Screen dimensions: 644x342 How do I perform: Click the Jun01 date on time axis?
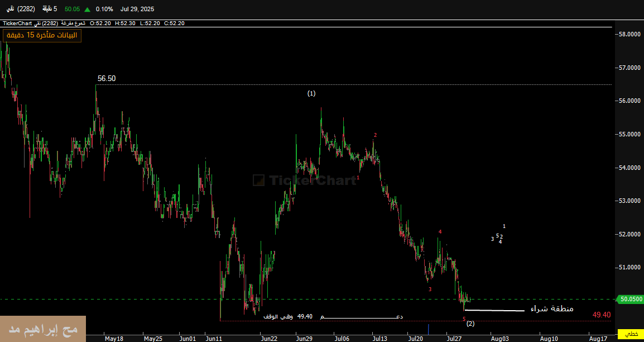point(188,339)
